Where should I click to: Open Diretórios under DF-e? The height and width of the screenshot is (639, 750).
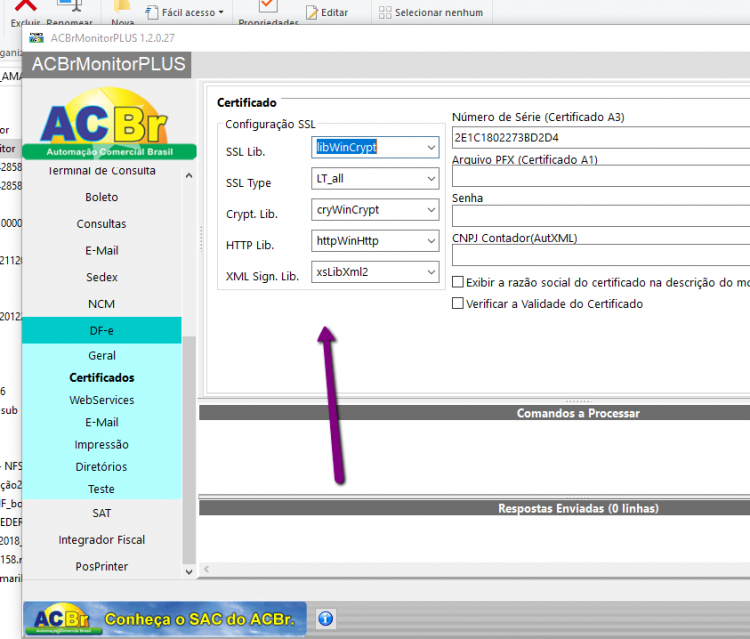[101, 467]
